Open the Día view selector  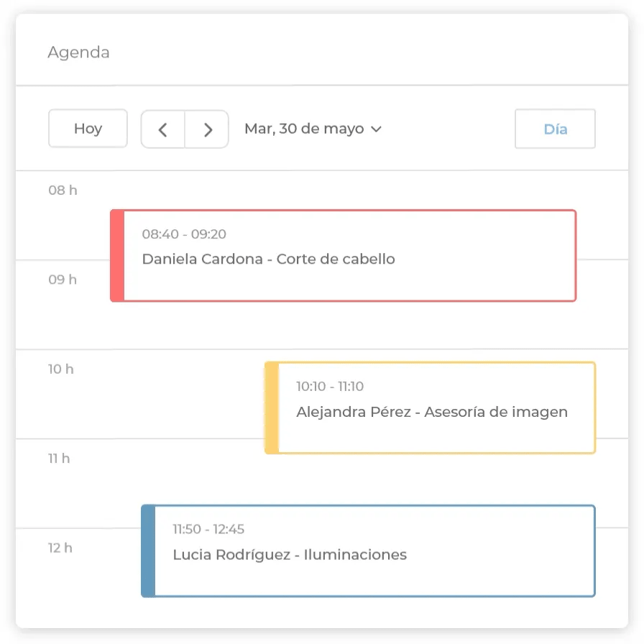click(554, 129)
